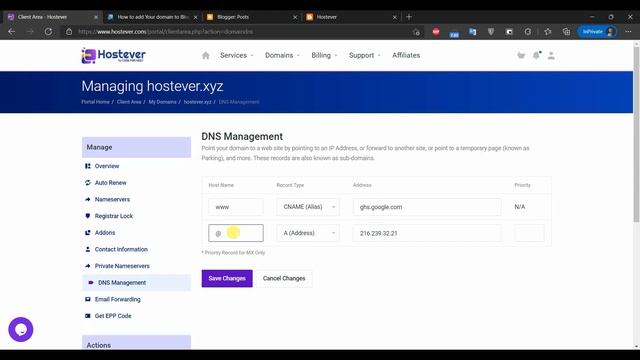Click the InPrivate profile button
The width and height of the screenshot is (640, 360).
(x=597, y=31)
